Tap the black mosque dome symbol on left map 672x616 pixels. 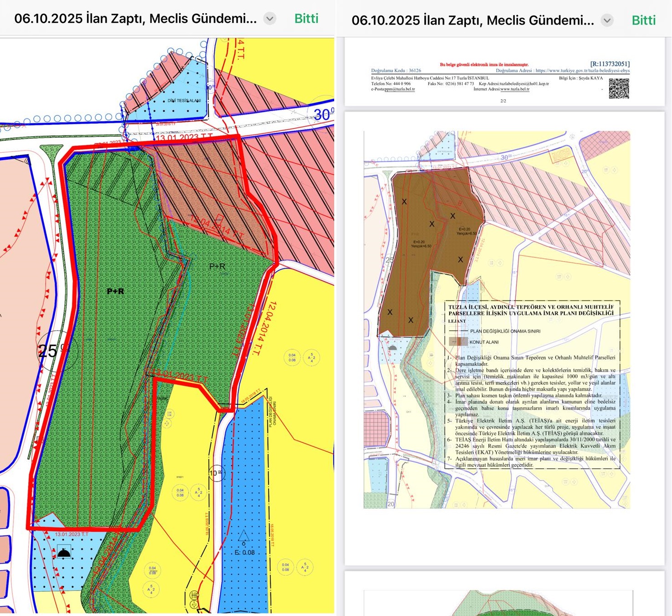pos(64,553)
